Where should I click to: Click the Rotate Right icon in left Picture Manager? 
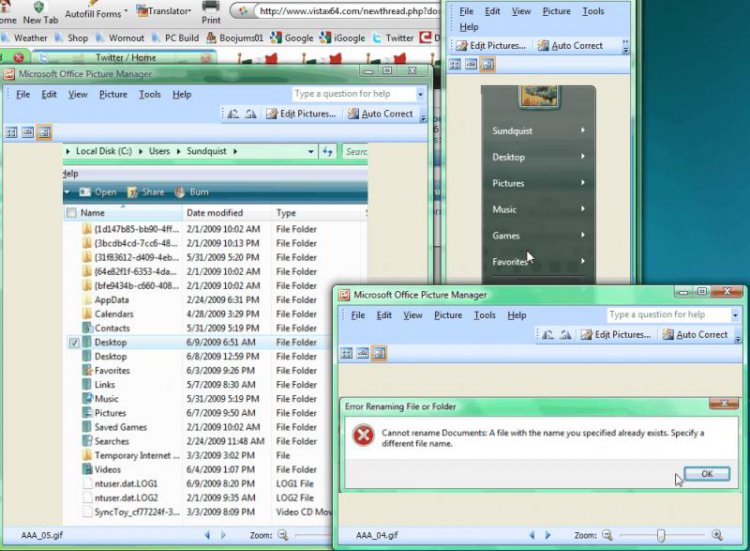(x=251, y=114)
